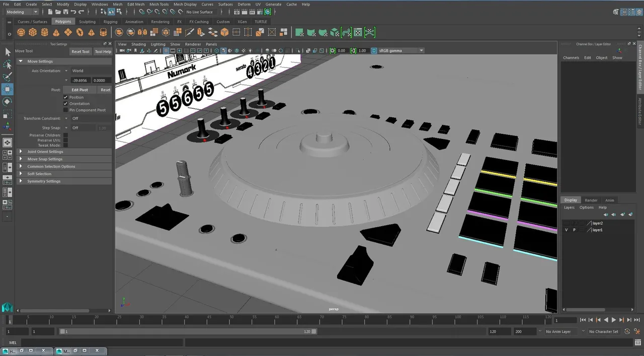Play the animation forward
Image resolution: width=644 pixels, height=356 pixels.
coord(613,320)
